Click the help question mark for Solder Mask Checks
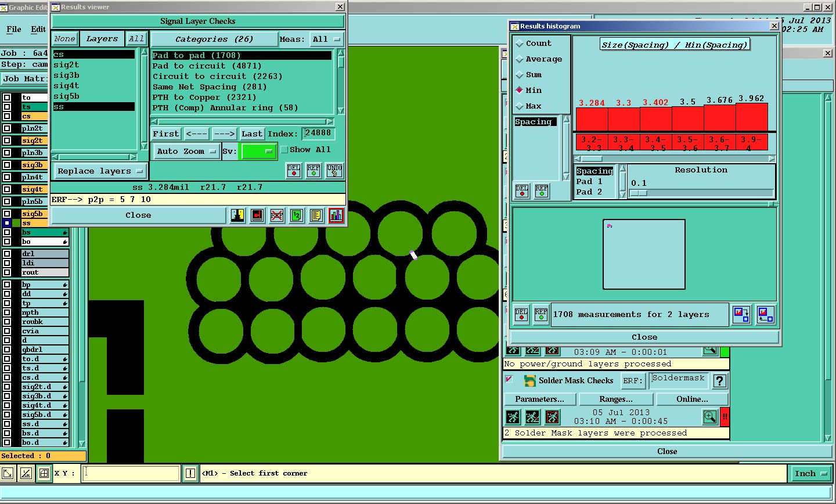Screen dimensions: 836x504 click(x=719, y=381)
